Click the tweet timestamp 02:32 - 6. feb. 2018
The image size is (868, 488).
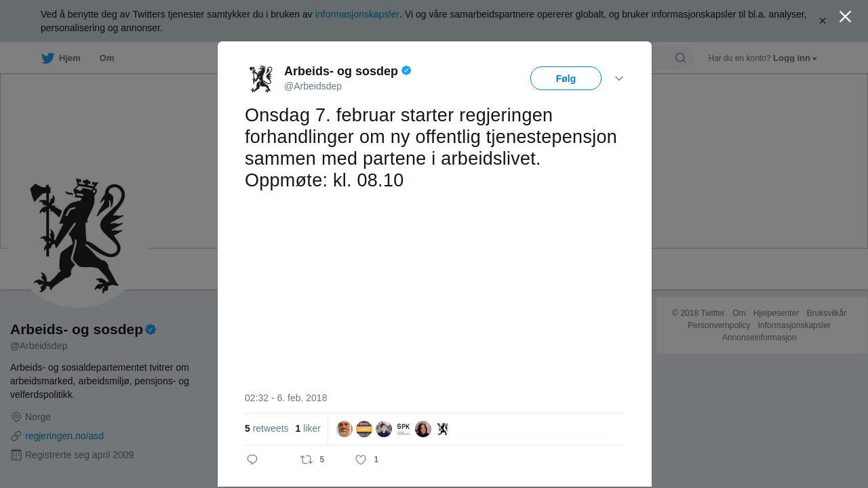pos(285,398)
